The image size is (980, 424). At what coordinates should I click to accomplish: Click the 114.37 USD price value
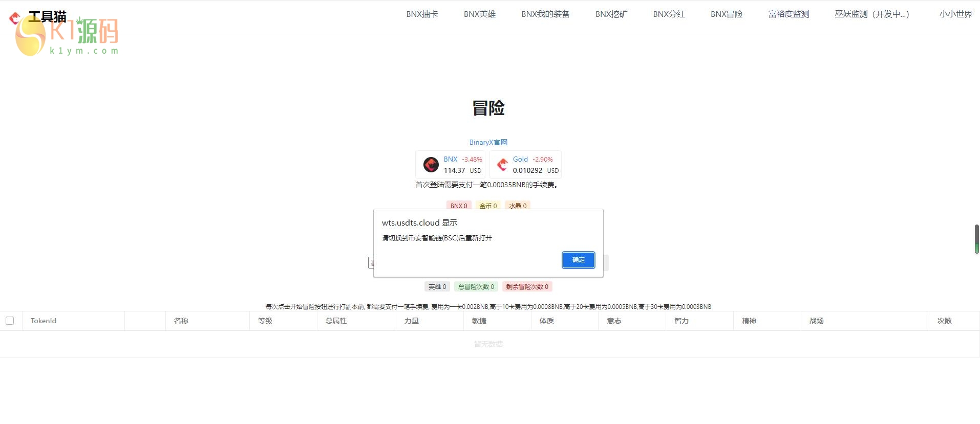coord(463,170)
